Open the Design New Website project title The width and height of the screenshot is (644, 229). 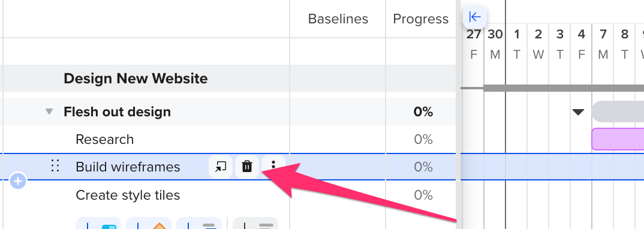point(136,79)
